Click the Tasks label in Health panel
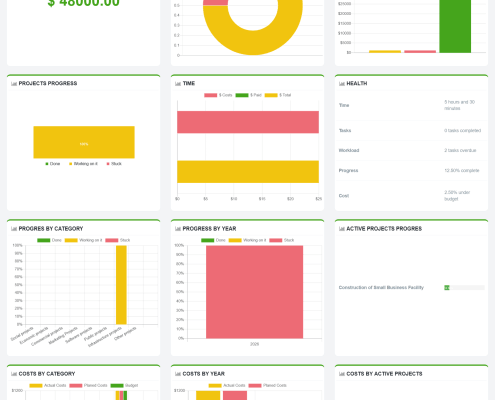This screenshot has width=495, height=400. pyautogui.click(x=345, y=130)
